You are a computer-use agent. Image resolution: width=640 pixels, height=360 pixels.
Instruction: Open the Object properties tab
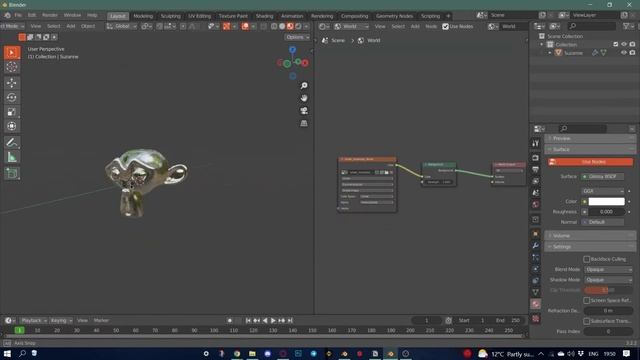(x=536, y=233)
